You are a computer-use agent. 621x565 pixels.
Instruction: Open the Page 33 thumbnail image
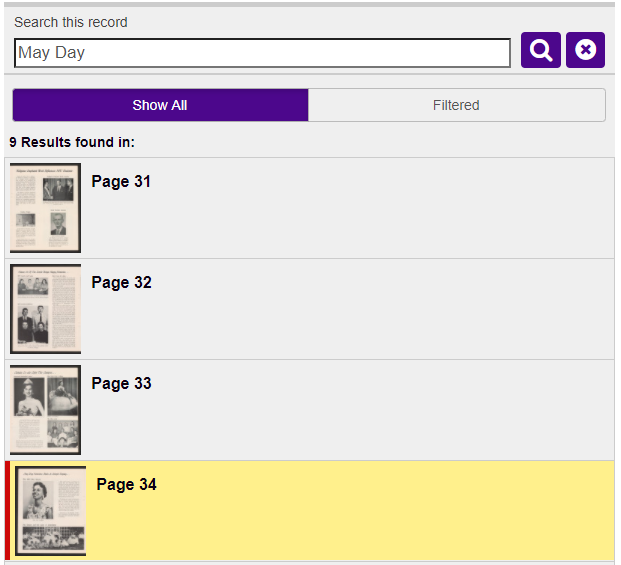(x=45, y=410)
